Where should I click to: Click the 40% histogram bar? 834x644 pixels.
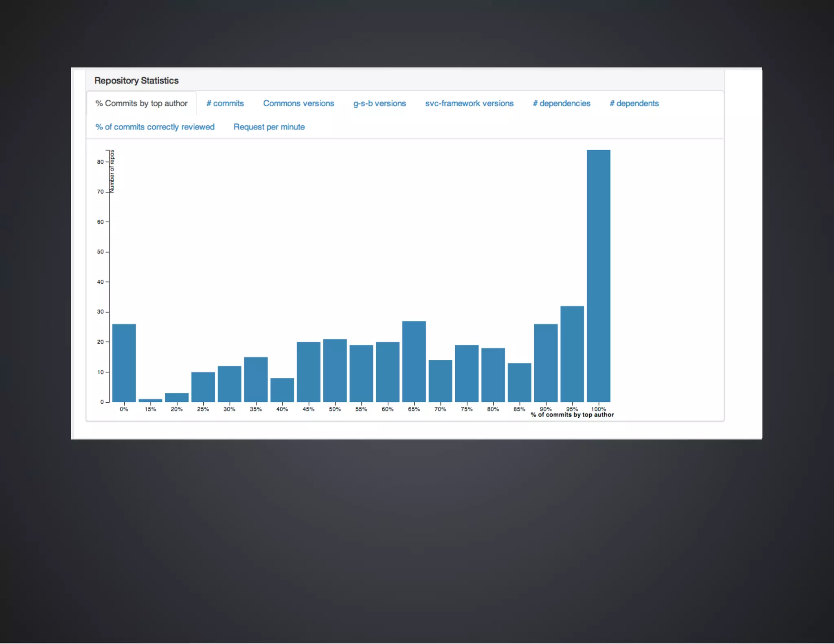[282, 390]
